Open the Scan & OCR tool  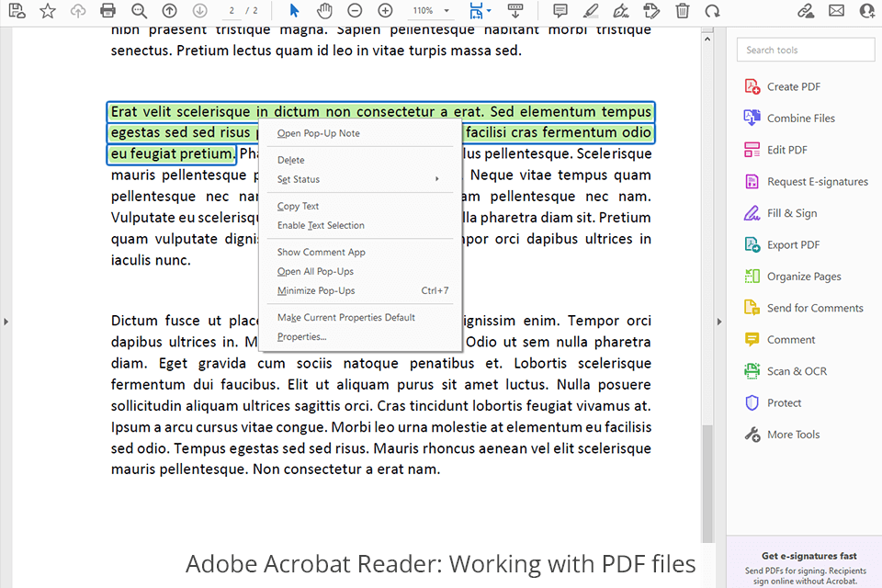786,371
